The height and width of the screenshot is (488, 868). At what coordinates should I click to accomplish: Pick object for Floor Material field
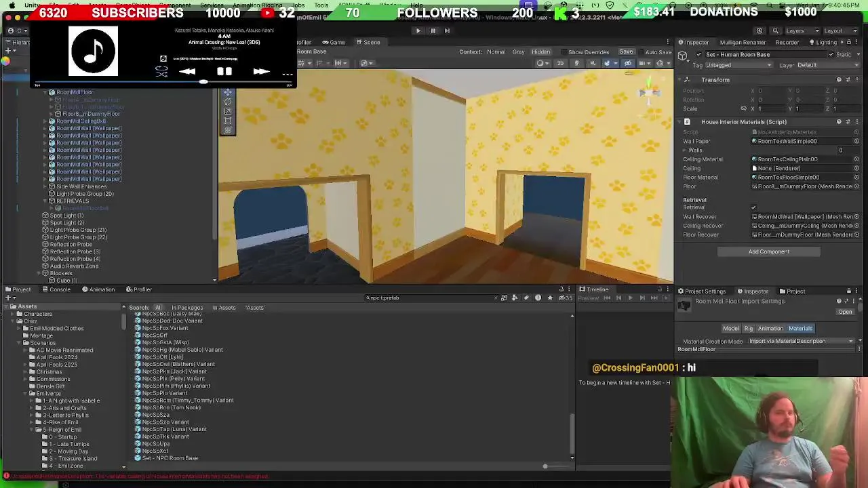[856, 178]
